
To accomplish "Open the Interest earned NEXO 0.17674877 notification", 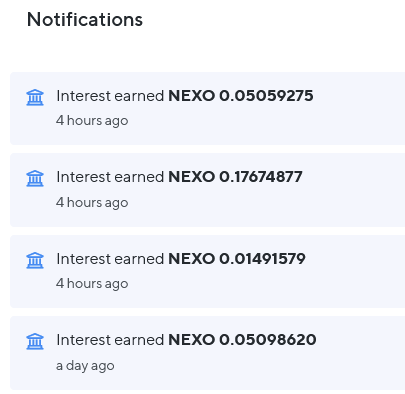I will click(208, 190).
